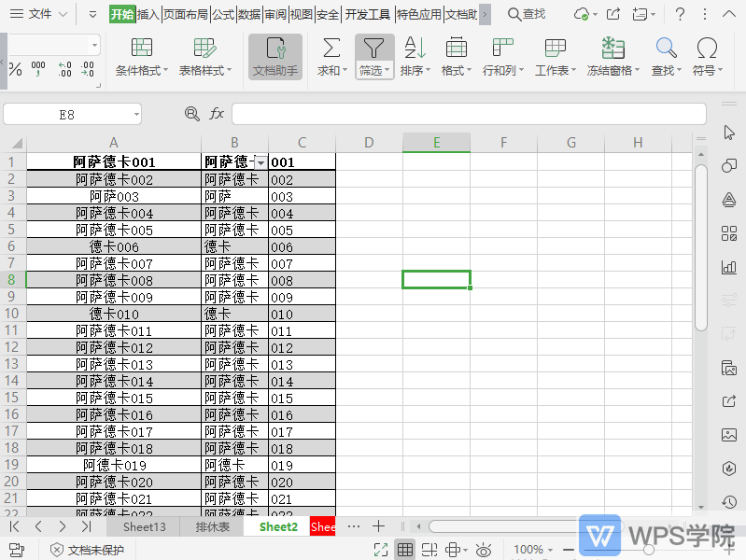
Task: Click the Sum (求和) icon
Action: click(331, 49)
